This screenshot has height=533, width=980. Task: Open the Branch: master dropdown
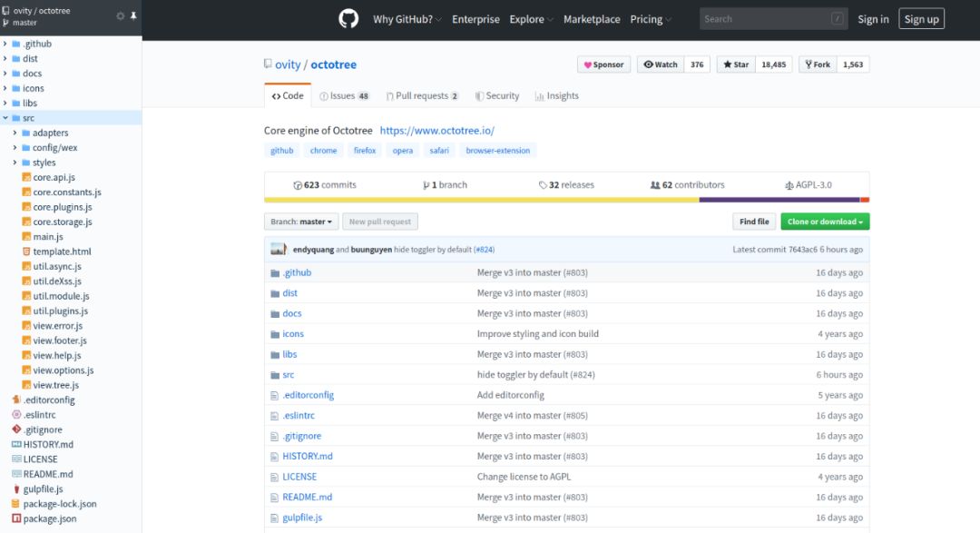coord(301,222)
